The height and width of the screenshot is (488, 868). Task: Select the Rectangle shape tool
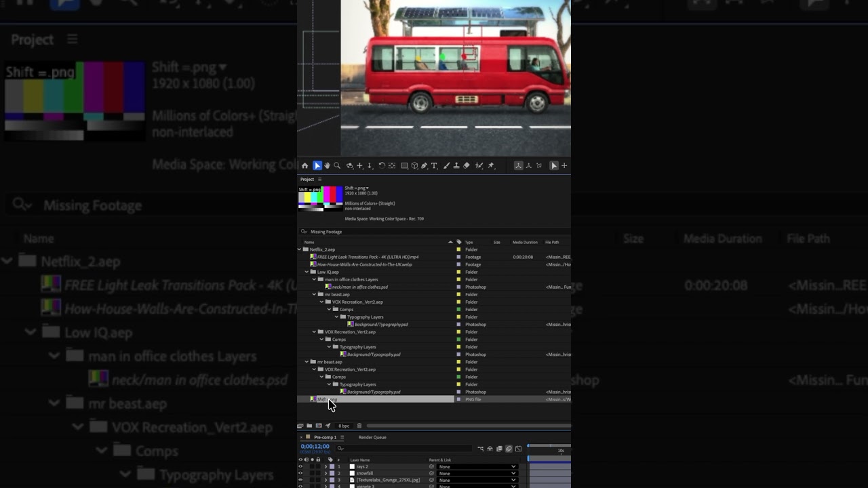click(x=404, y=166)
